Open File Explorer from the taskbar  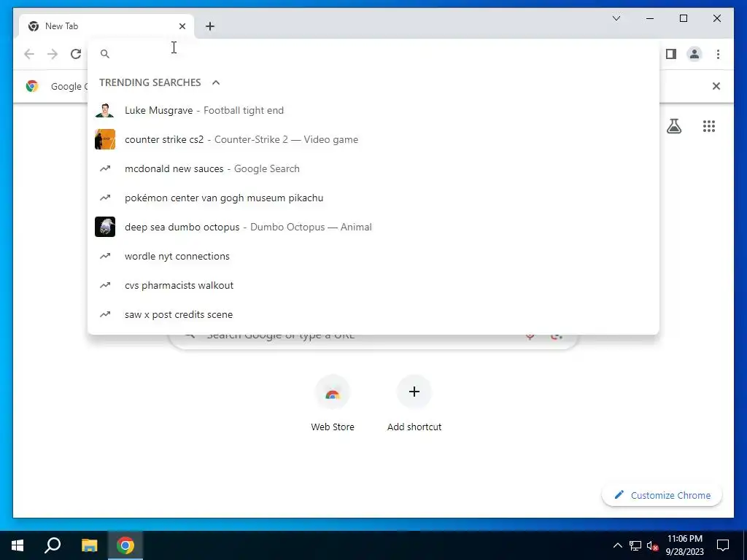[x=89, y=545]
